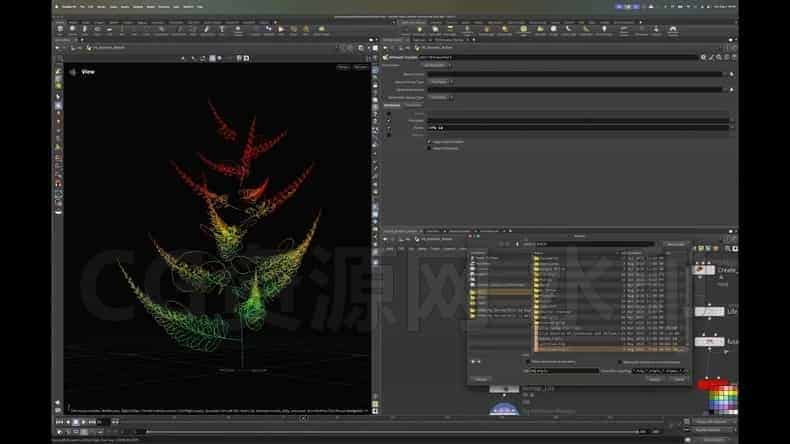Select the Tube tool on Create shelf
This screenshot has width=790, height=444.
tap(85, 30)
